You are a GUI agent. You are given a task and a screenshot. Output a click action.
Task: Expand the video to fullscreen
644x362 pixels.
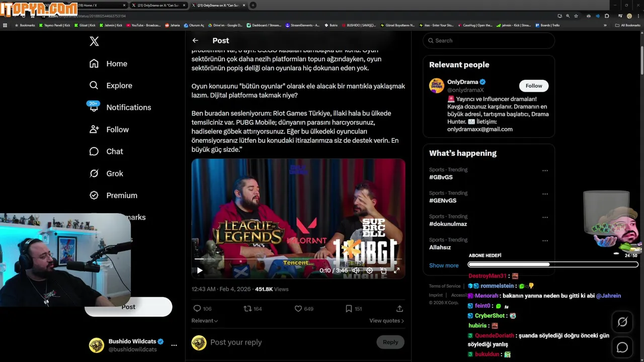(396, 270)
